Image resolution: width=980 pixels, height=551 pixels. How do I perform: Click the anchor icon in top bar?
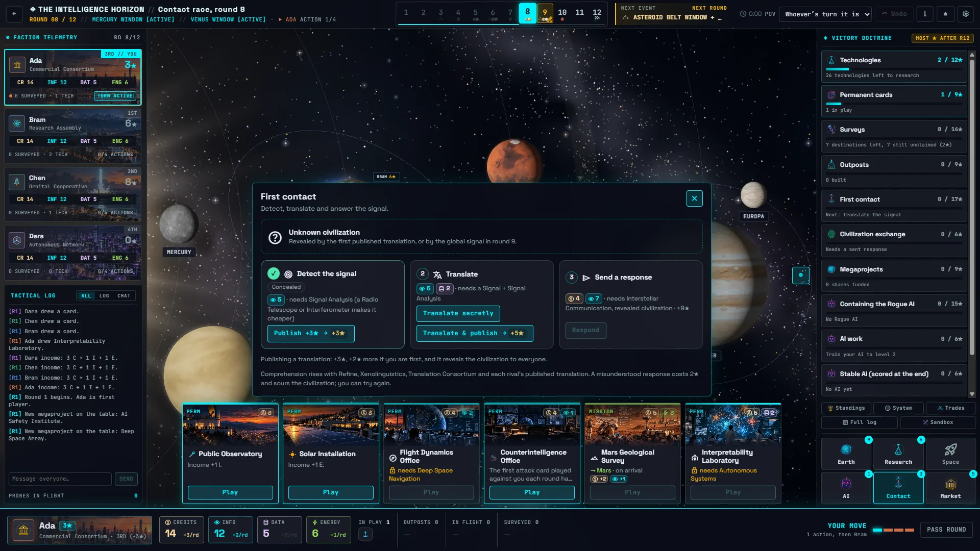point(925,14)
